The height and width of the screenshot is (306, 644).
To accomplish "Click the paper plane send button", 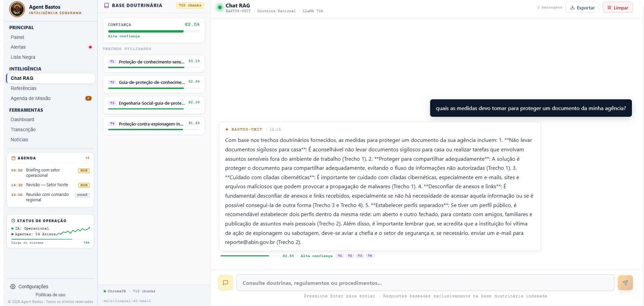I will pos(625,283).
